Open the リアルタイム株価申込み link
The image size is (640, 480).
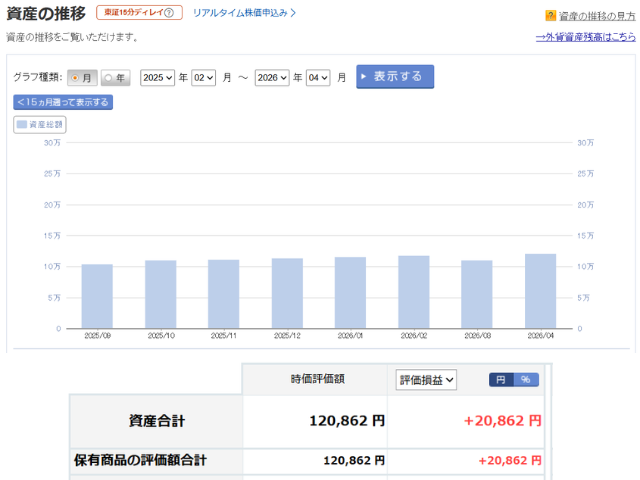point(244,13)
